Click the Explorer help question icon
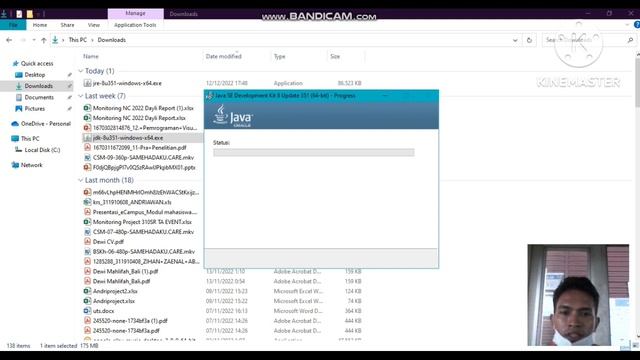The width and height of the screenshot is (640, 360). (x=637, y=25)
